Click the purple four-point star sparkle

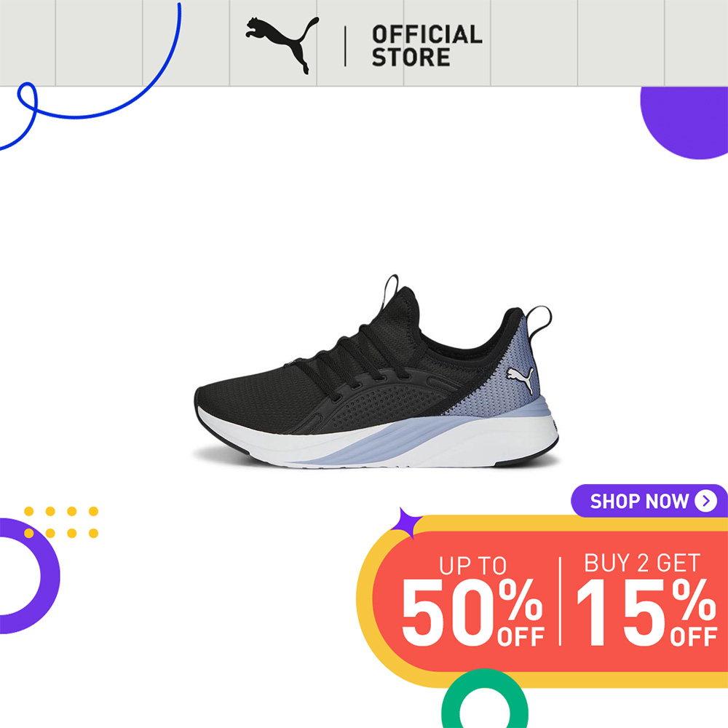pos(405,523)
